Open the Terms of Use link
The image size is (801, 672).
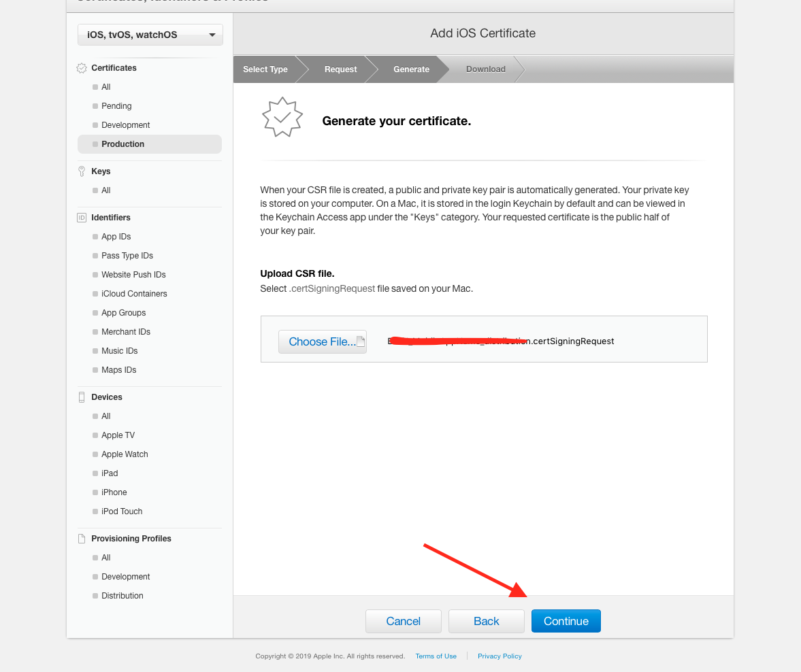click(x=436, y=656)
